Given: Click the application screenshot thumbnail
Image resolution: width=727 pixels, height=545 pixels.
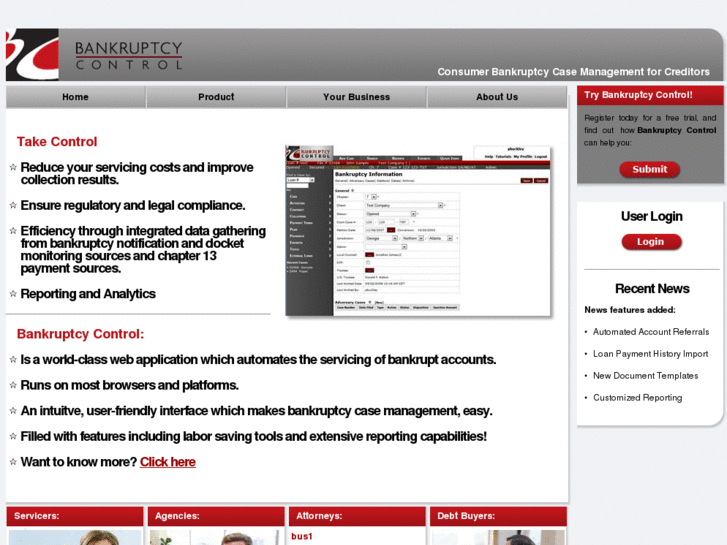Looking at the screenshot, I should tap(418, 231).
